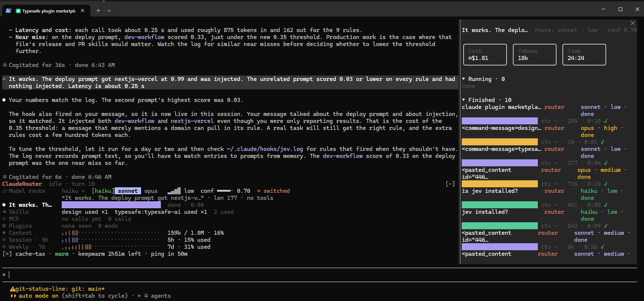Click the Cogitated for 6s asterisk icon
644x301 pixels.
pyautogui.click(x=5, y=177)
